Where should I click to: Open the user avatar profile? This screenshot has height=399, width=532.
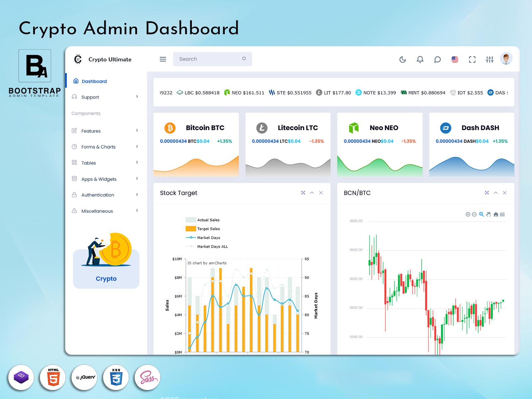point(506,59)
